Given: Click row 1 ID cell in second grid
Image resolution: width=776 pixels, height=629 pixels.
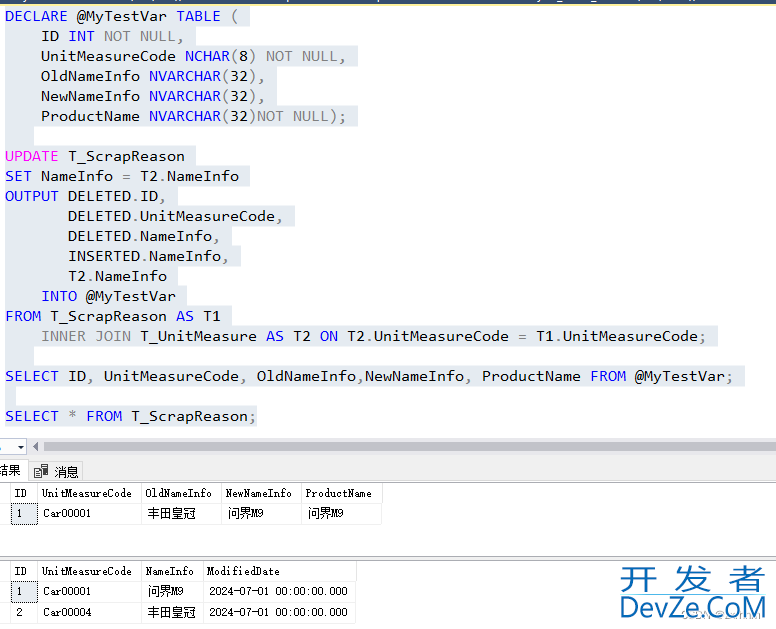Looking at the screenshot, I should point(24,591).
